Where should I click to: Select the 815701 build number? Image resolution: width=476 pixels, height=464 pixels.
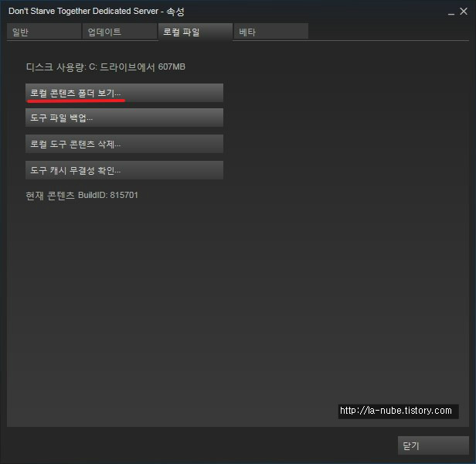pos(124,195)
